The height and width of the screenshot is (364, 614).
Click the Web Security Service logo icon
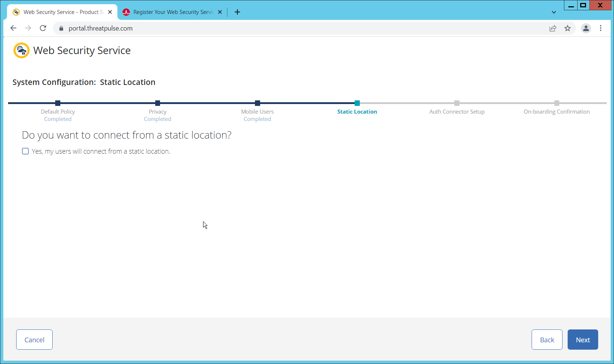[x=21, y=50]
